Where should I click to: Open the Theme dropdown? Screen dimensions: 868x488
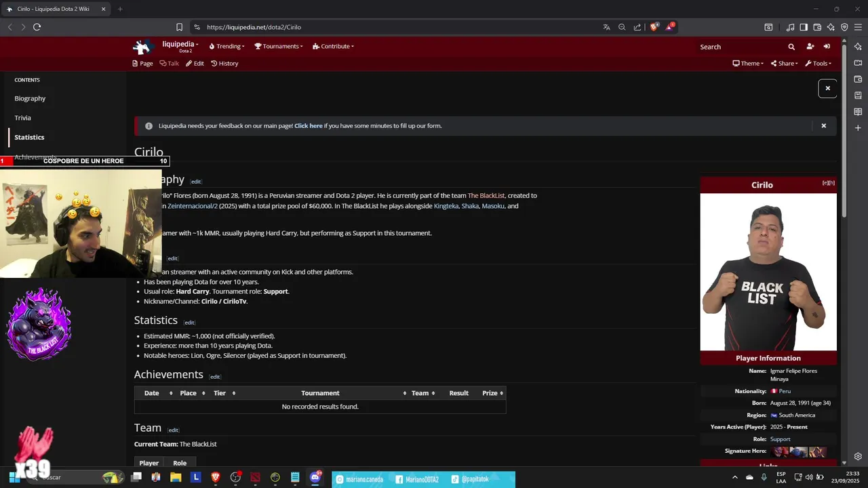click(748, 63)
